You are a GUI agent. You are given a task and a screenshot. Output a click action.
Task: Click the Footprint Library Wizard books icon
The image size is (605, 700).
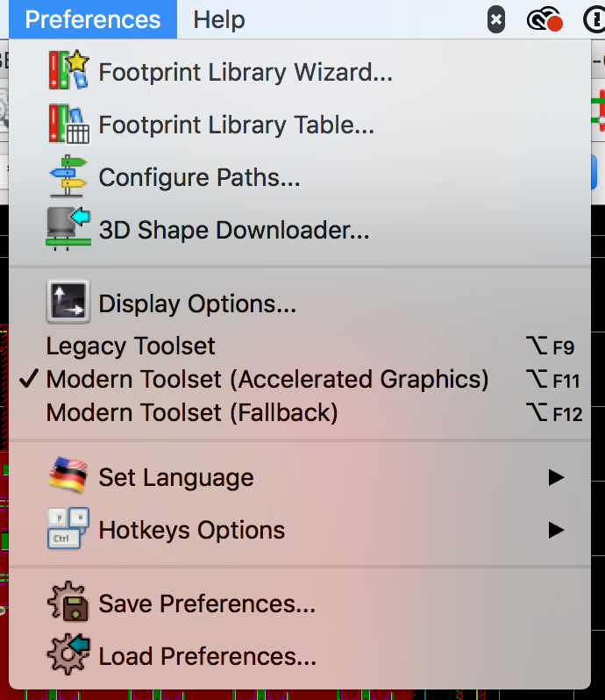68,72
